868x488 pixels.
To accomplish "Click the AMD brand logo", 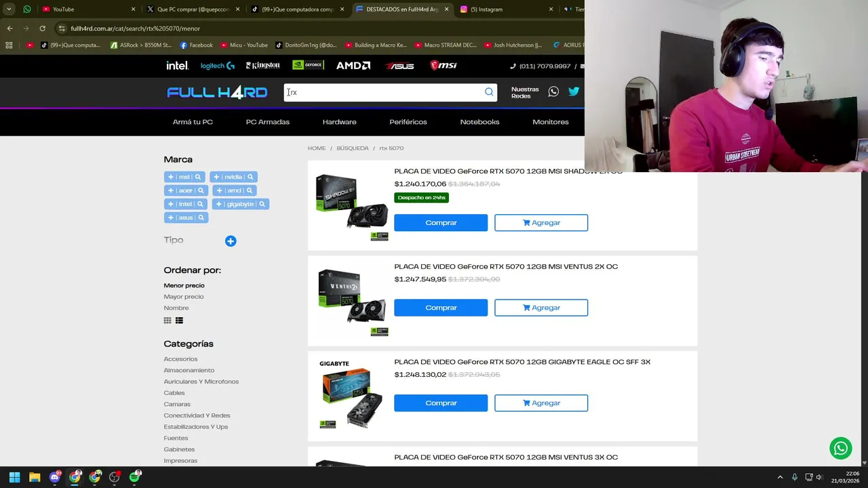I will [x=353, y=66].
